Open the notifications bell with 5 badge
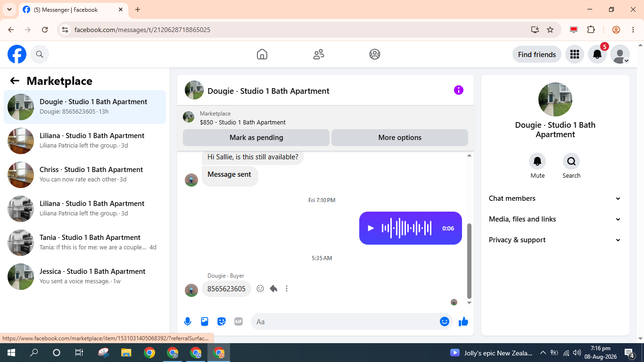 [597, 54]
